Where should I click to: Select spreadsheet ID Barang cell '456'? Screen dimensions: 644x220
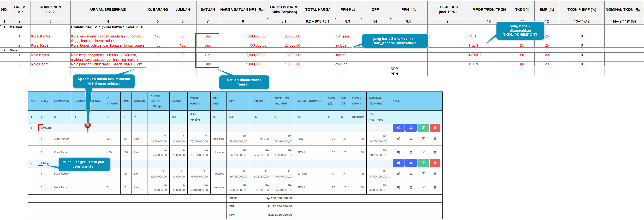click(157, 45)
